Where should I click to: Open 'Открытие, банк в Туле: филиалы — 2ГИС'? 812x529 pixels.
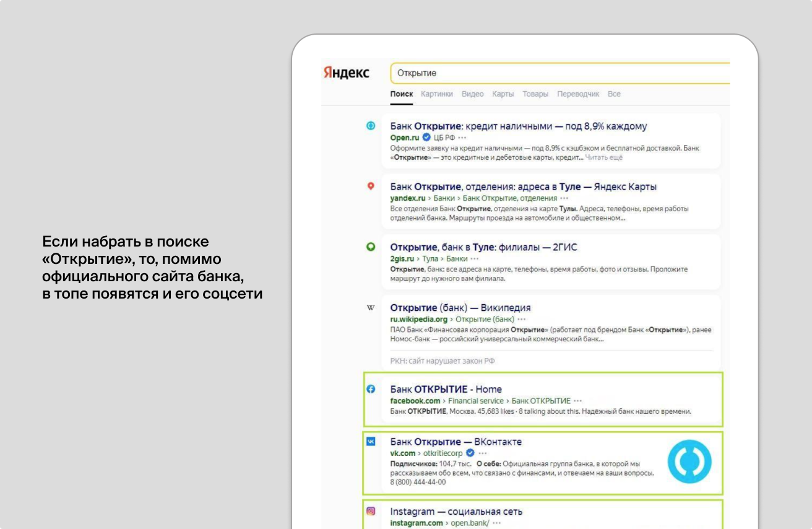(484, 247)
